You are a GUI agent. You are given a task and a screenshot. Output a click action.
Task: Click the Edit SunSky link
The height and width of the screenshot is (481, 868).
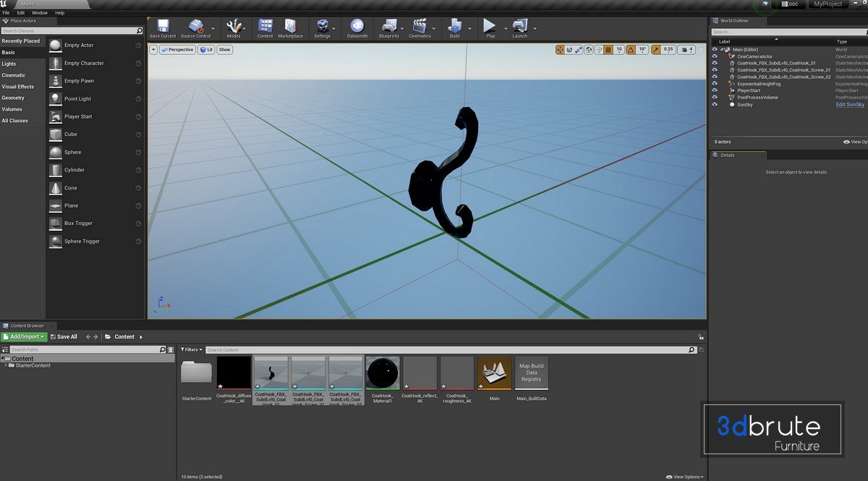point(850,104)
